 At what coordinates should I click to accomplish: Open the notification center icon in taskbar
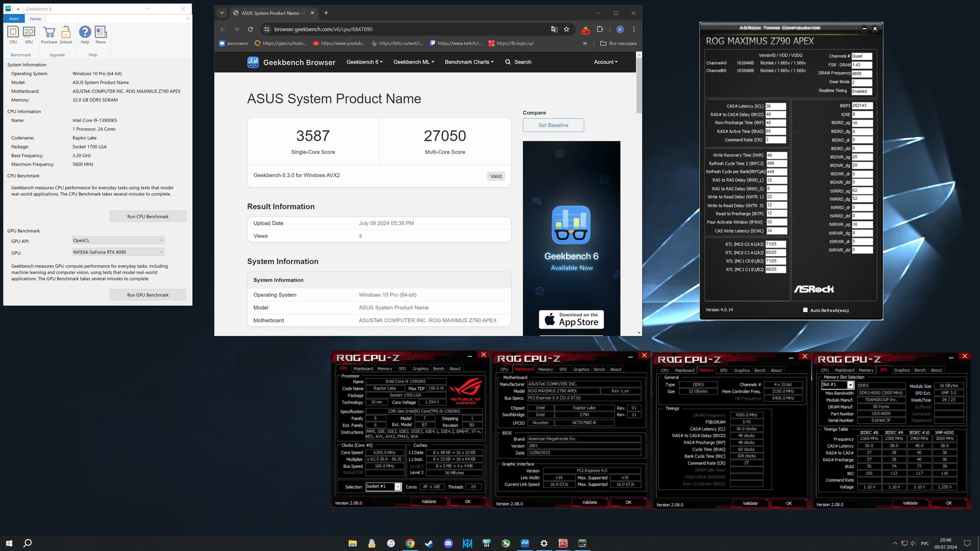(x=967, y=543)
